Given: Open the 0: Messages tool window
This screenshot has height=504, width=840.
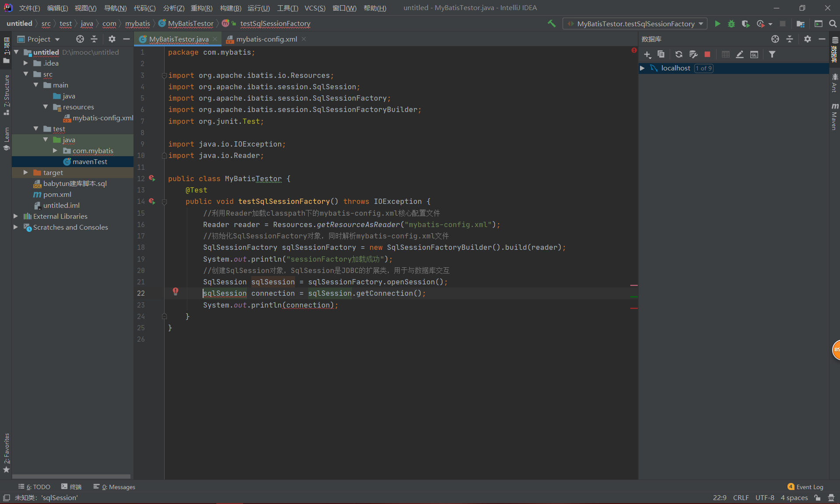Looking at the screenshot, I should pyautogui.click(x=114, y=487).
